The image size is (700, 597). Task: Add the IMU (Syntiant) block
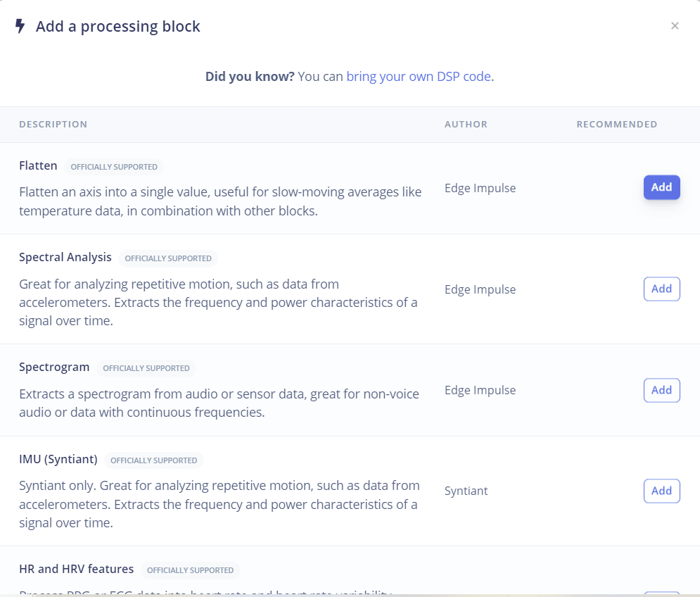point(661,491)
